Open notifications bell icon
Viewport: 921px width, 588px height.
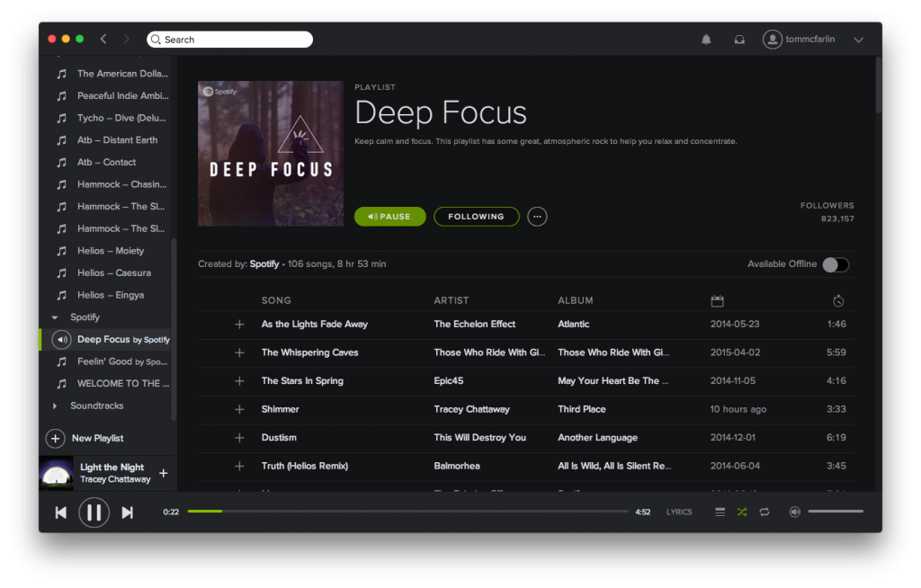(706, 40)
